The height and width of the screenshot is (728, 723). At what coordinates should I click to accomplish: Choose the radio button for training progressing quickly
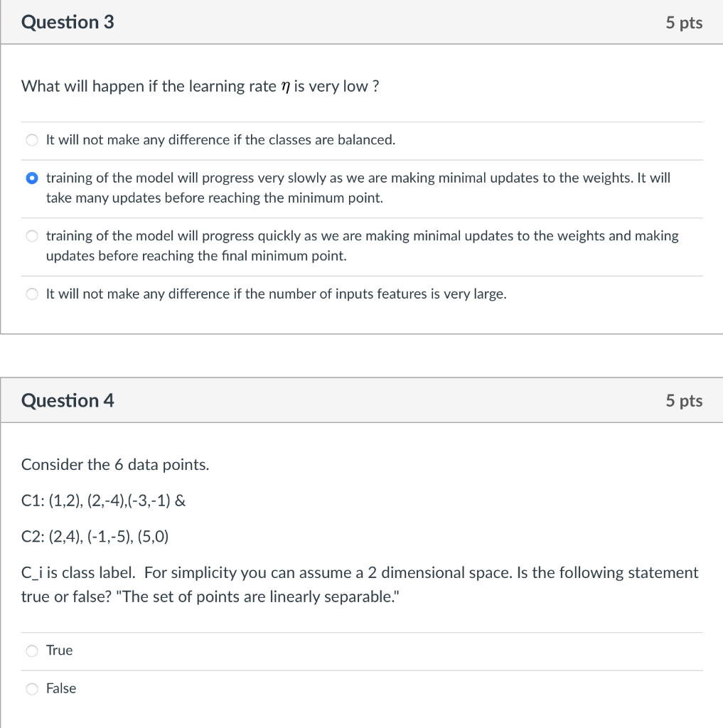(x=31, y=236)
